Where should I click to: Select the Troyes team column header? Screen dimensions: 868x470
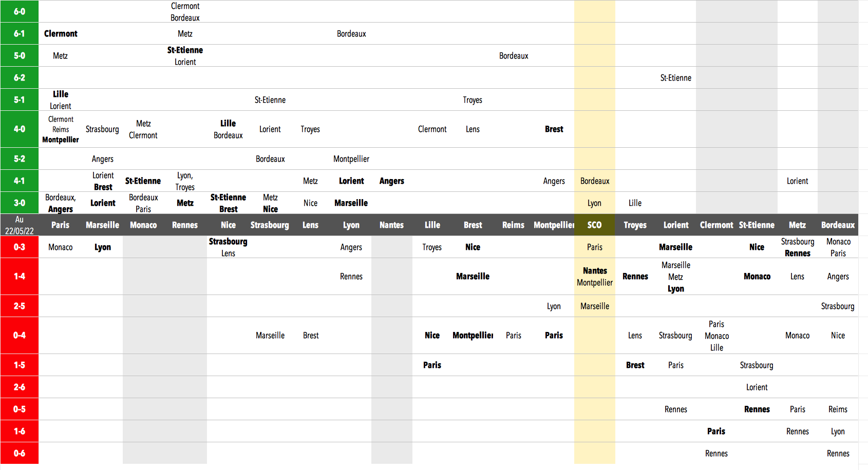[x=635, y=225]
